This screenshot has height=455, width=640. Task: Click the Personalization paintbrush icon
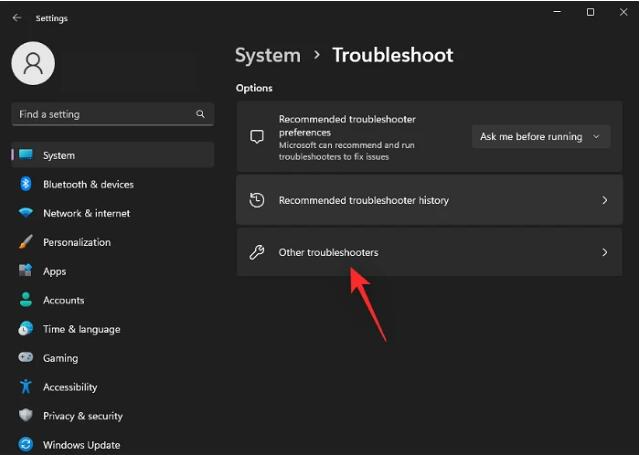tap(26, 242)
